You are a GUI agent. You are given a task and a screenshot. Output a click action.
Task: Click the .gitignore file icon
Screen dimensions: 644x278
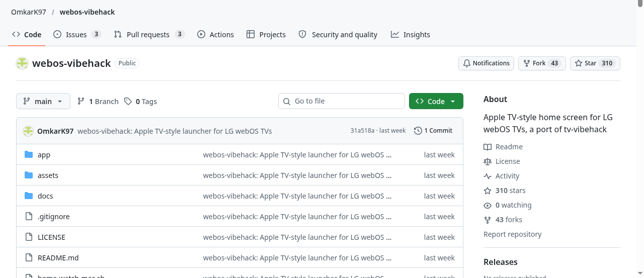29,216
